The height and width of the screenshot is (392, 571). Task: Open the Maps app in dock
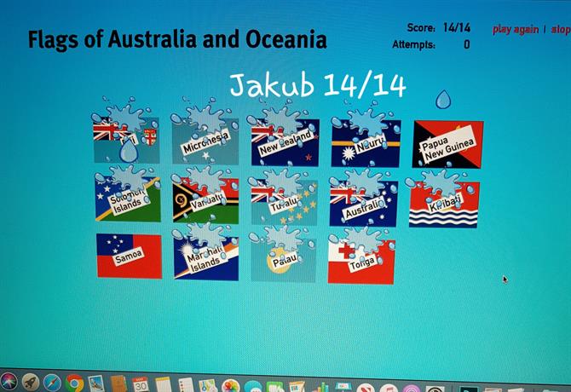pos(208,385)
